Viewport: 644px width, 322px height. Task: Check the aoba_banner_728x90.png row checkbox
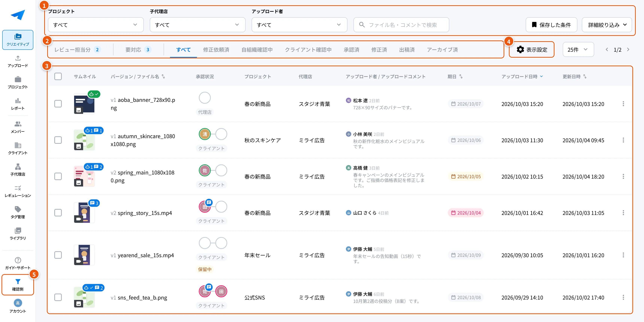[58, 104]
